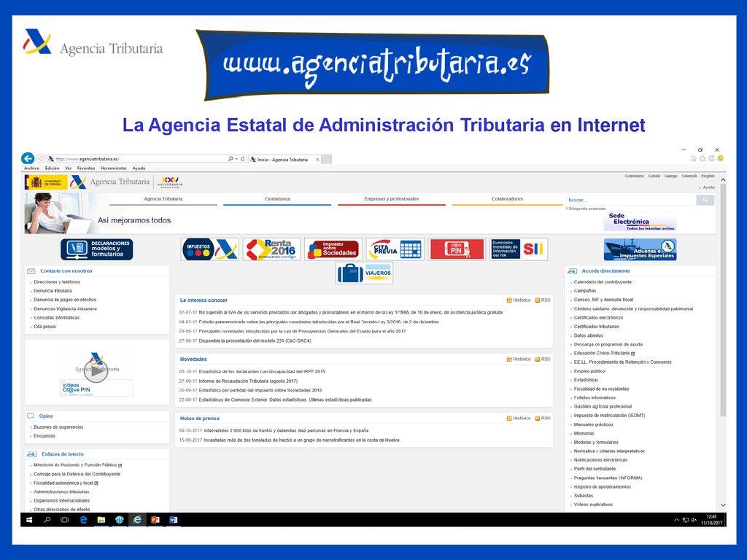Screen dimensions: 747x560
Task: Open Denuncia tributaria link
Action: click(x=53, y=291)
